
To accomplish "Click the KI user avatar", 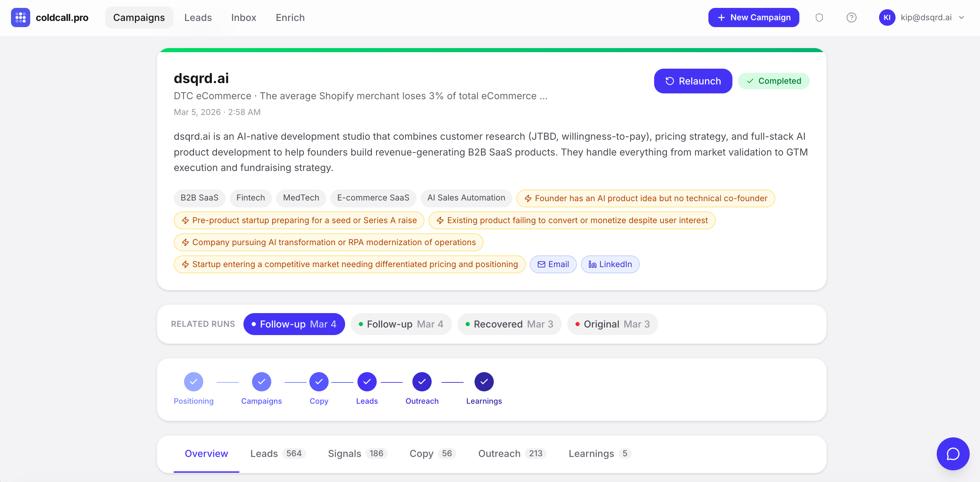I will (x=887, y=18).
